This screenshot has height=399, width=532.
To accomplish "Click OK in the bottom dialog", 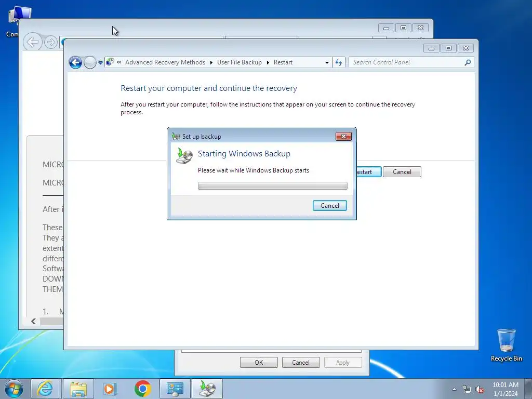I will point(259,362).
